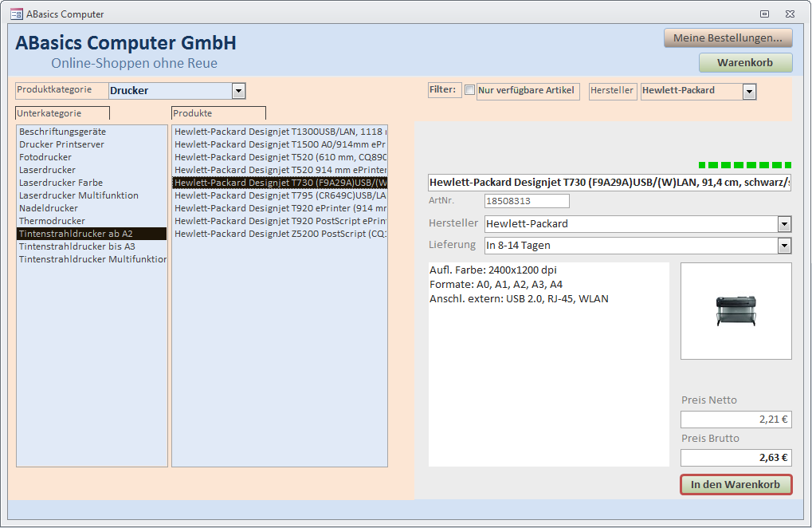Pick Designjet Z5200 PostScript product
The width and height of the screenshot is (812, 528).
(280, 234)
